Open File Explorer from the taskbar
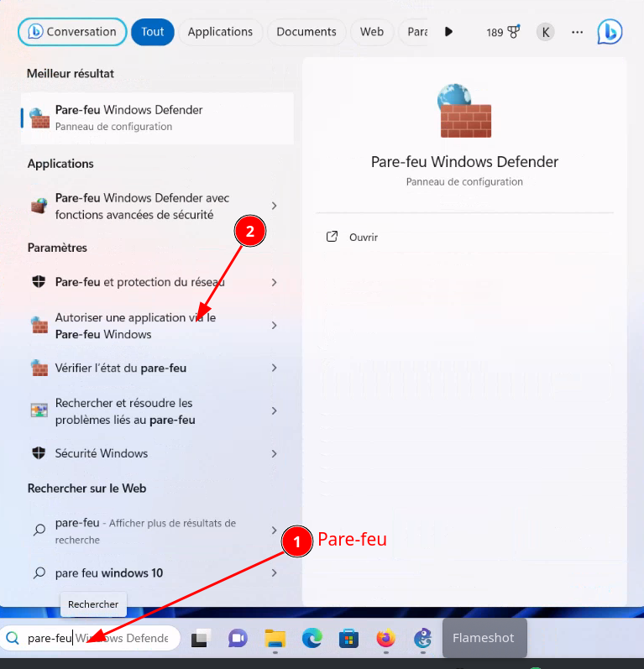Viewport: 644px width, 669px height. (x=275, y=638)
